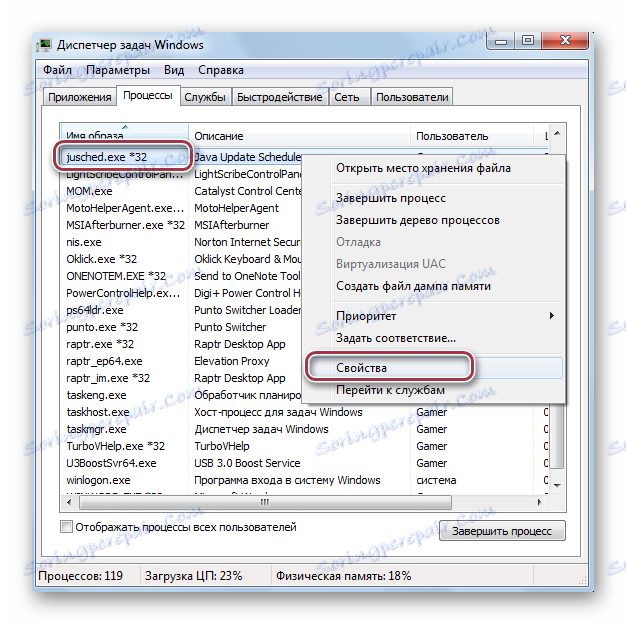Screen dimensions: 626x624
Task: Switch to the Приложения tab
Action: click(x=79, y=97)
